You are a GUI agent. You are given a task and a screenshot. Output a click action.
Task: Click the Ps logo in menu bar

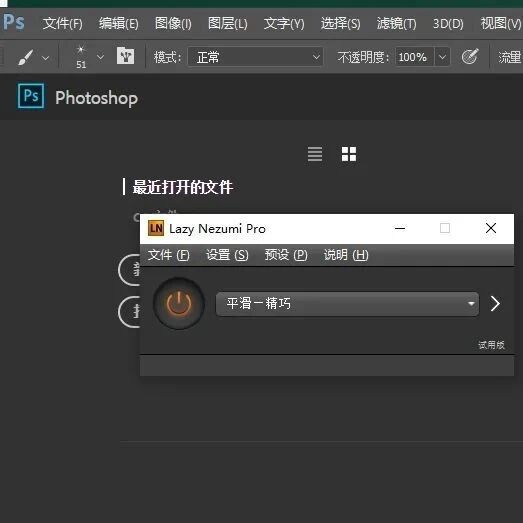pos(14,22)
